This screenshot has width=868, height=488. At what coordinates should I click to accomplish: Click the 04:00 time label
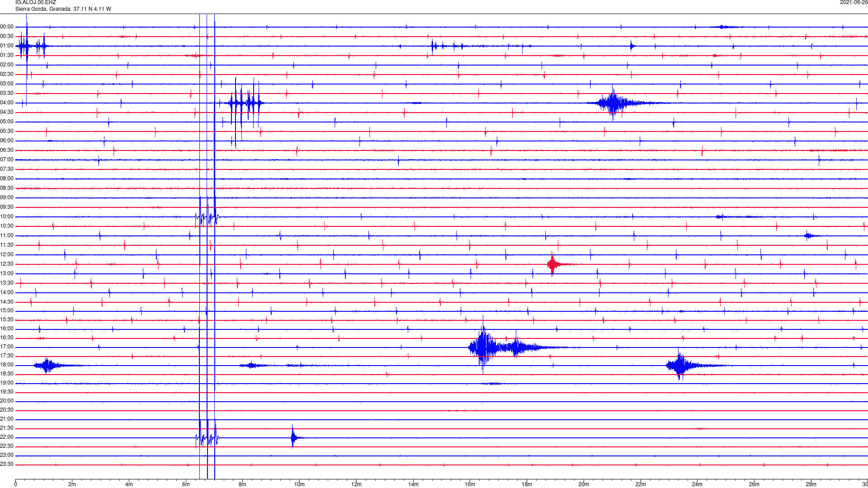coord(7,103)
